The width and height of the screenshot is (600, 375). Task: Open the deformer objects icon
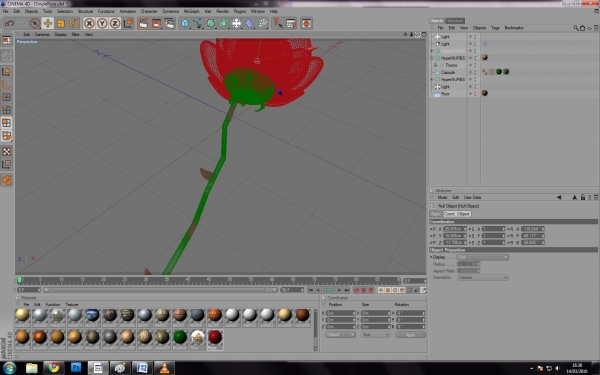pyautogui.click(x=249, y=23)
